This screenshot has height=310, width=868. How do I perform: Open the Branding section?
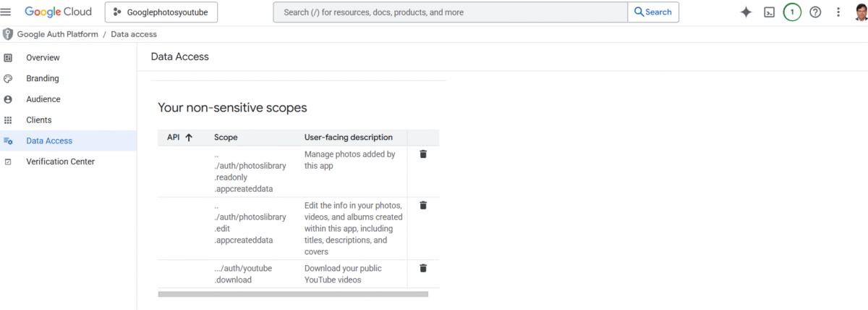coord(42,78)
